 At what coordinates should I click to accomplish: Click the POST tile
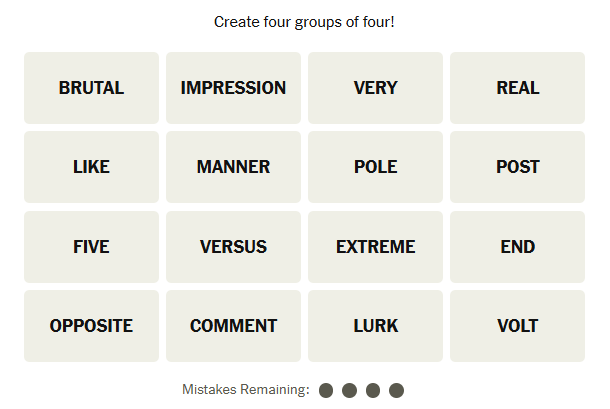pyautogui.click(x=517, y=167)
